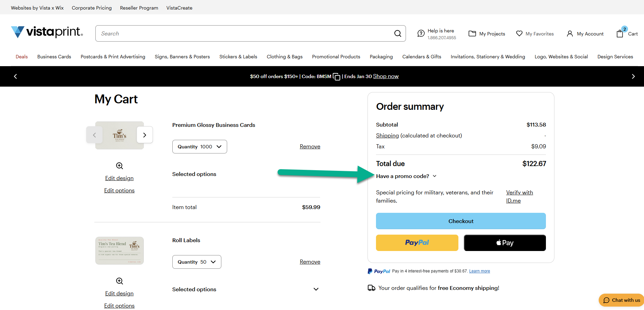This screenshot has width=644, height=310.
Task: Pay with the PayPal button
Action: pyautogui.click(x=417, y=243)
